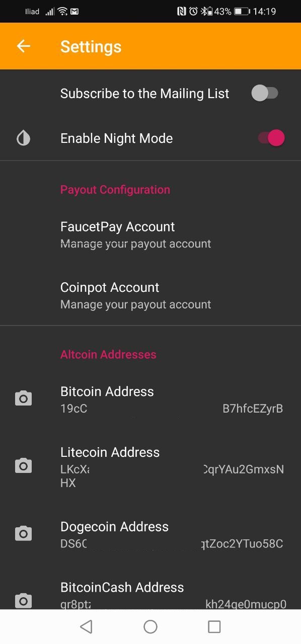This screenshot has height=644, width=301.
Task: Edit the Bitcoin Address entry
Action: (x=150, y=399)
